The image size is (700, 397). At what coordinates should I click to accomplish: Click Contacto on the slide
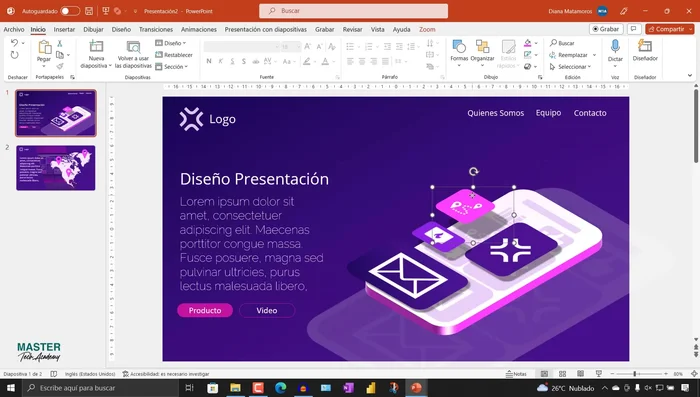[590, 113]
